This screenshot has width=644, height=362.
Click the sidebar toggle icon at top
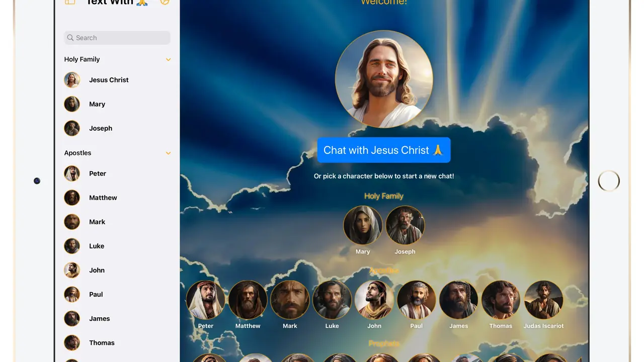point(70,2)
